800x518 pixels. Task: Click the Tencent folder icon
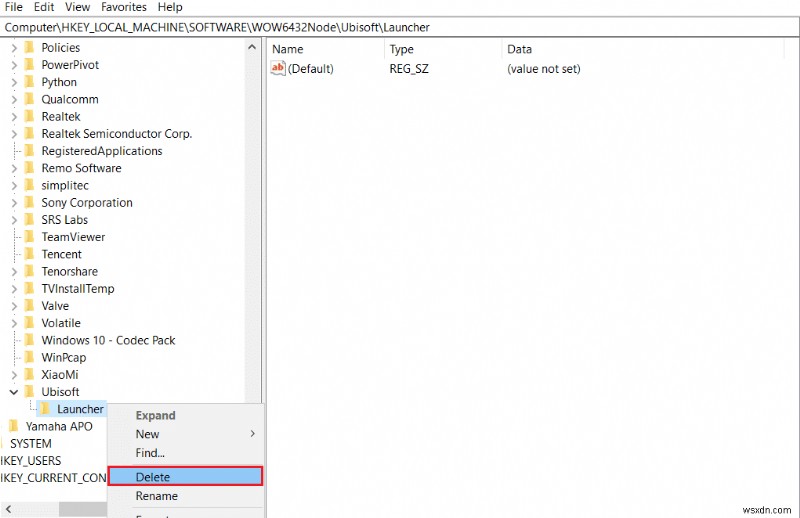coord(30,254)
